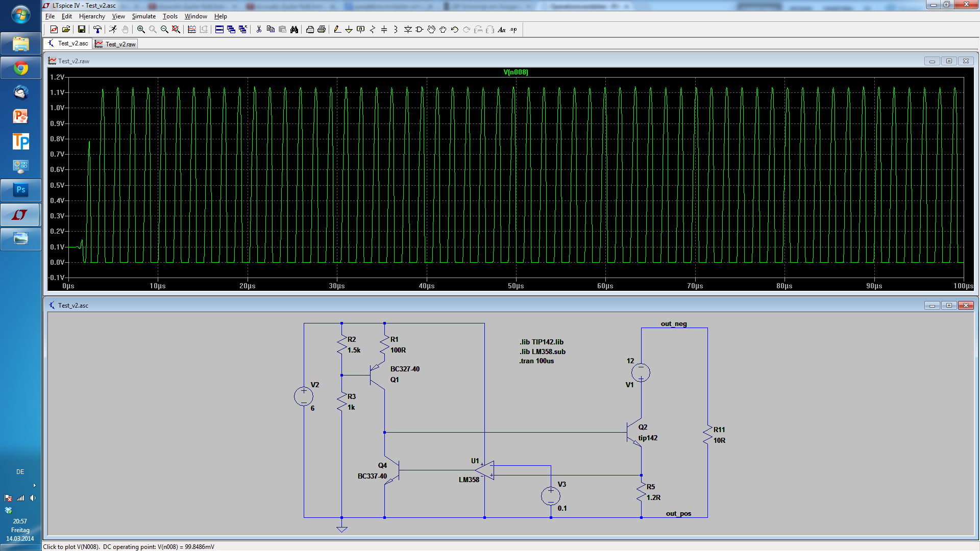The height and width of the screenshot is (551, 980).
Task: Zoom out using the magnifier minus icon
Action: (164, 30)
